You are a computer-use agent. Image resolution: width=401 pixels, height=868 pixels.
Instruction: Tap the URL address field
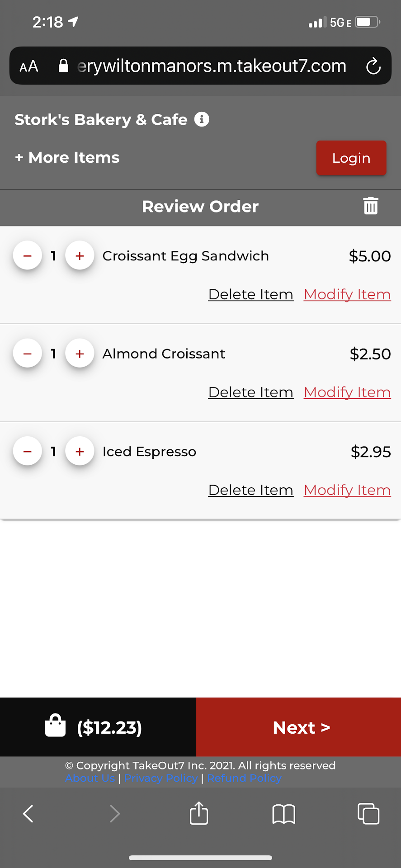click(212, 66)
